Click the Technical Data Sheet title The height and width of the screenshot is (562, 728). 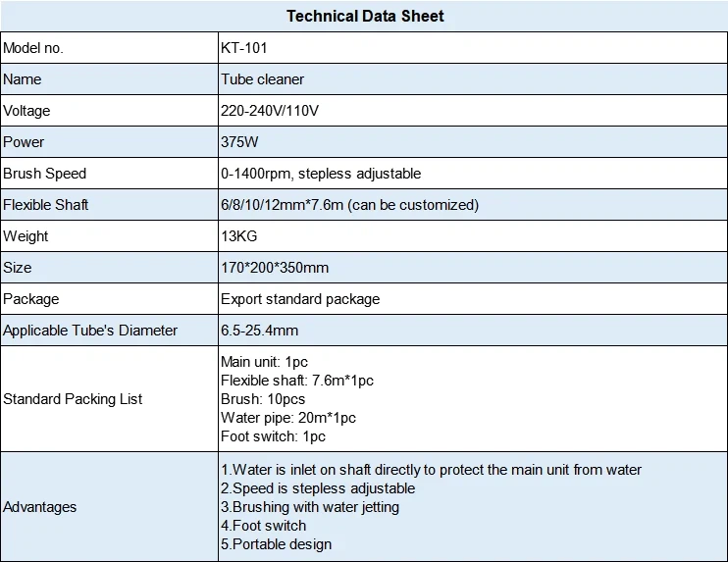click(x=365, y=17)
